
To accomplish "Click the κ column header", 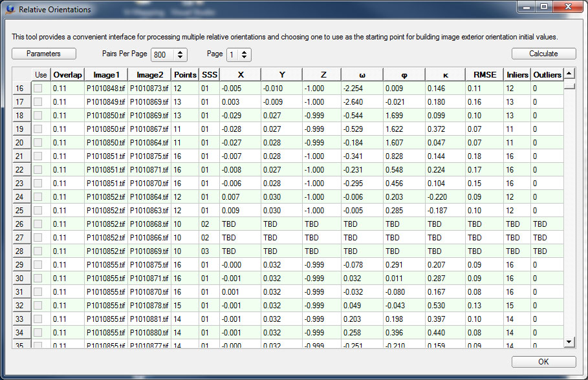I will coord(446,75).
